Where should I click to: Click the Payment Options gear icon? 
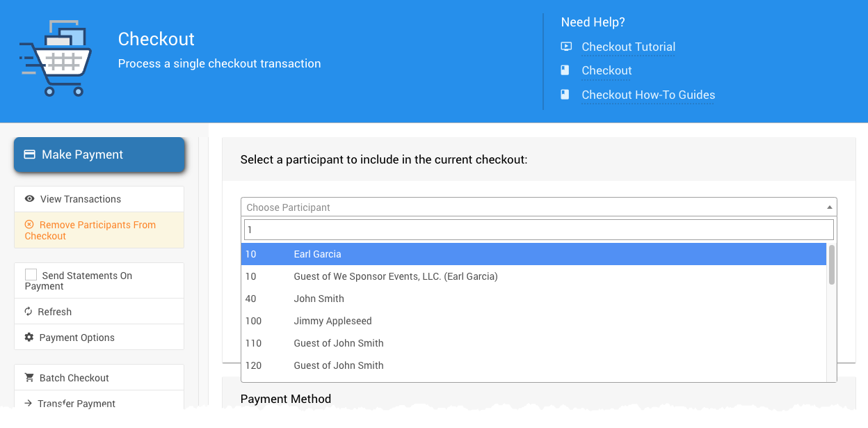point(29,338)
